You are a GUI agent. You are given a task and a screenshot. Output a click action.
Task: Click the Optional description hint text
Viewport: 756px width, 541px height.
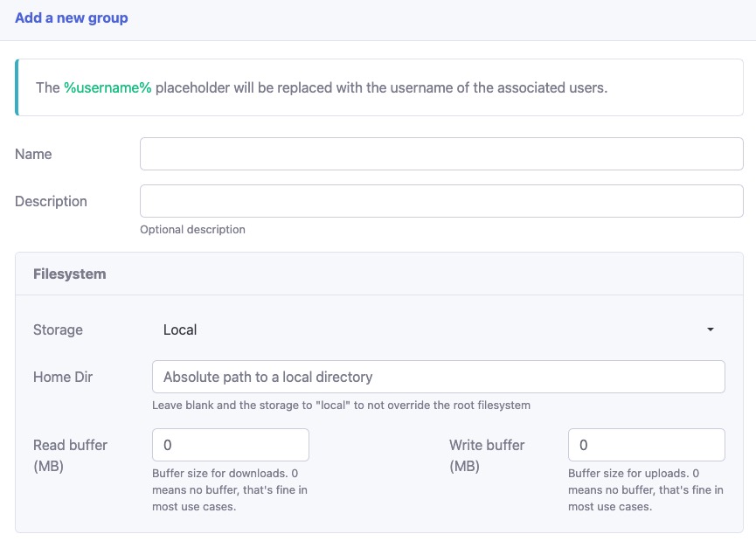192,230
